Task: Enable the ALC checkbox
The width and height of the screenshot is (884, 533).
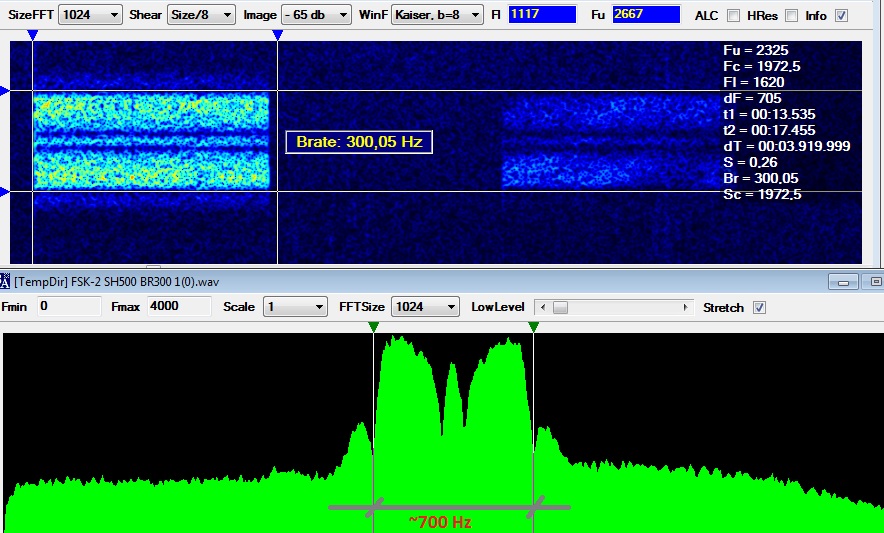Action: click(733, 16)
